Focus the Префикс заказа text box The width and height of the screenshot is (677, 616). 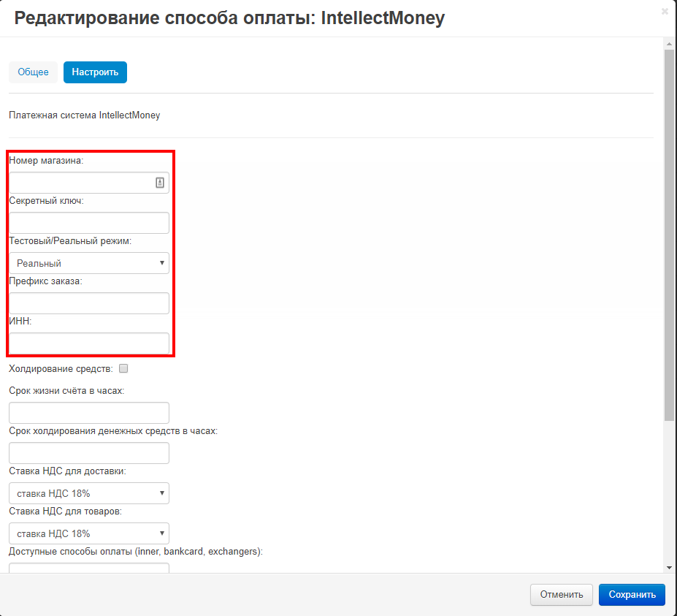[x=89, y=303]
